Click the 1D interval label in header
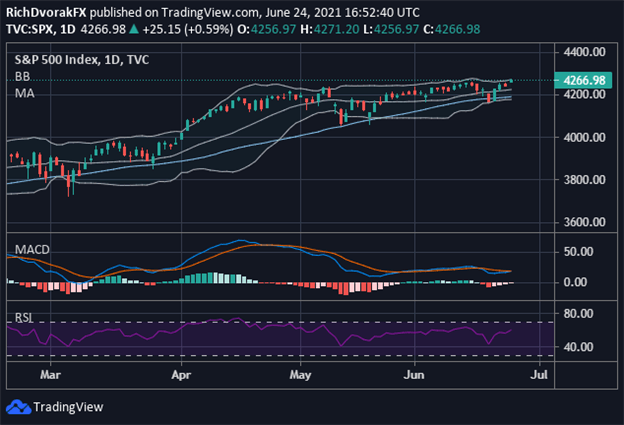The width and height of the screenshot is (624, 425). tap(68, 29)
